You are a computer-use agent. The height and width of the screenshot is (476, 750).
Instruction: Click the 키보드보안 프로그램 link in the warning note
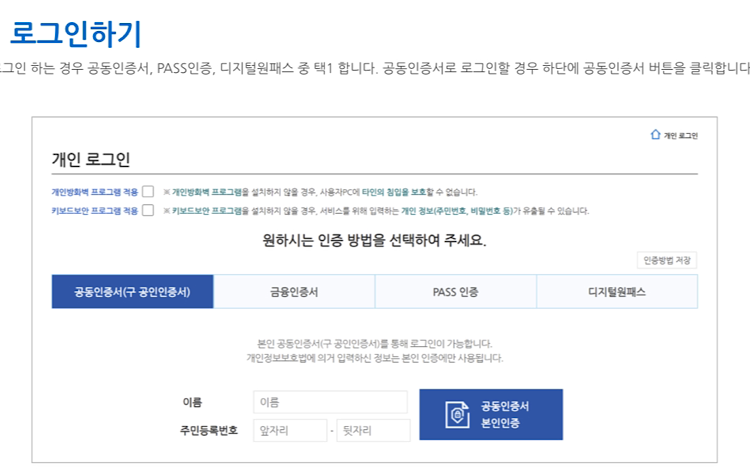pyautogui.click(x=207, y=210)
